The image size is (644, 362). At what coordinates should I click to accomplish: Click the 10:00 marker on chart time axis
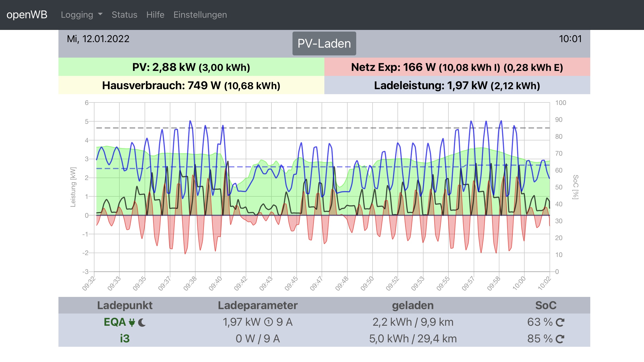click(519, 283)
